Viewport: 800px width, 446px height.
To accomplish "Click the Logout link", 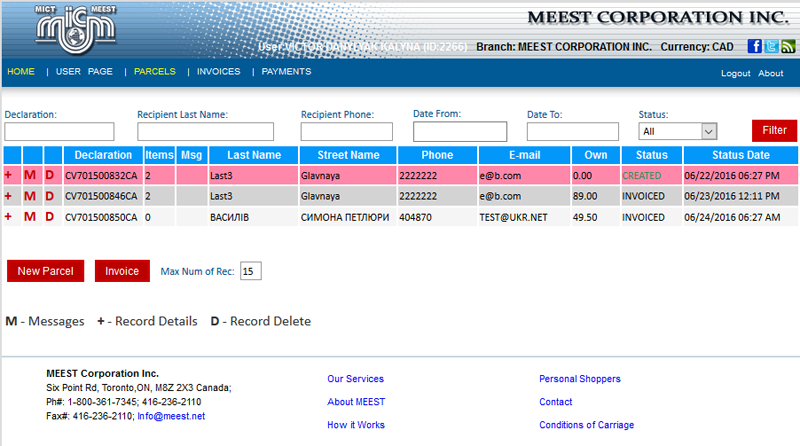I will [735, 73].
